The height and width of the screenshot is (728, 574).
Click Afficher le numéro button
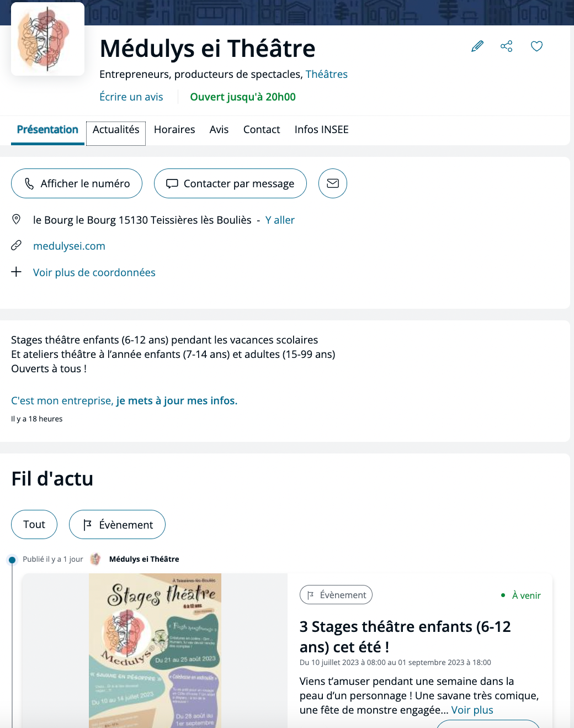[77, 183]
